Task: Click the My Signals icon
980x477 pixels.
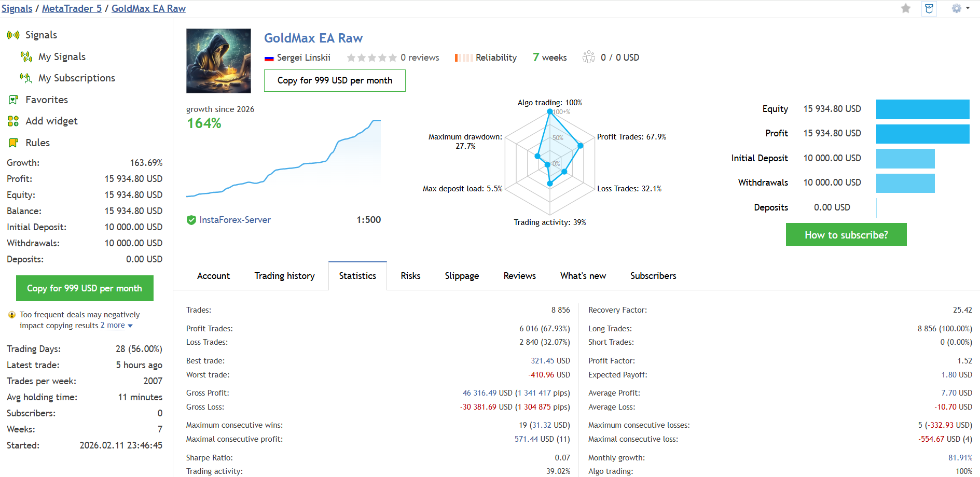Action: pos(26,57)
